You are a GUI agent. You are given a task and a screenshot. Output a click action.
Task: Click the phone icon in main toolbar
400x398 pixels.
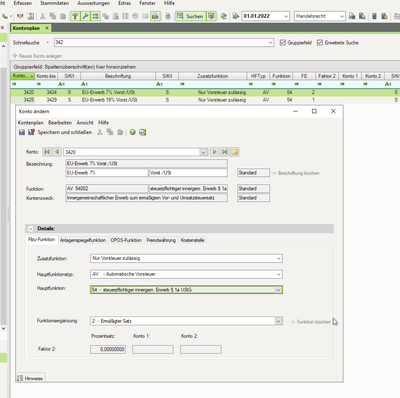pos(5,16)
